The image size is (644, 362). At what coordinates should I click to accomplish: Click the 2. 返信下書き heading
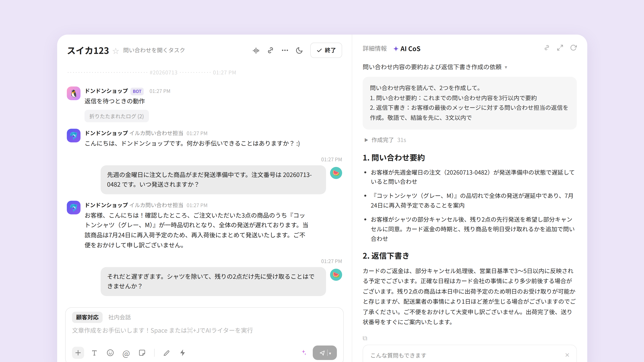pyautogui.click(x=386, y=256)
